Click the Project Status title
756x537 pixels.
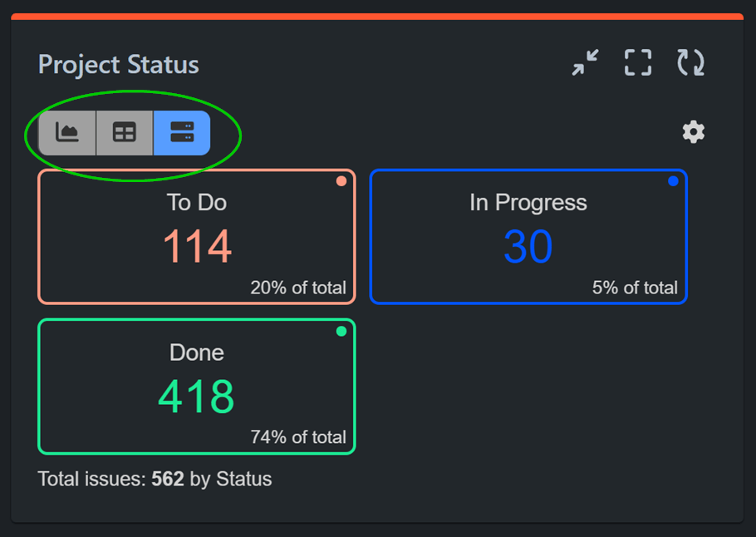click(x=117, y=65)
